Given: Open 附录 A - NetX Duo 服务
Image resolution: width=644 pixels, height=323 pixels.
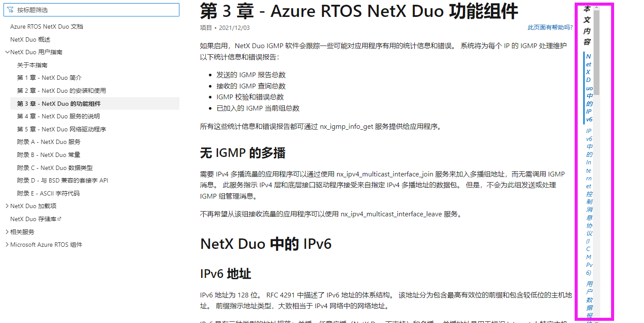Looking at the screenshot, I should (49, 142).
